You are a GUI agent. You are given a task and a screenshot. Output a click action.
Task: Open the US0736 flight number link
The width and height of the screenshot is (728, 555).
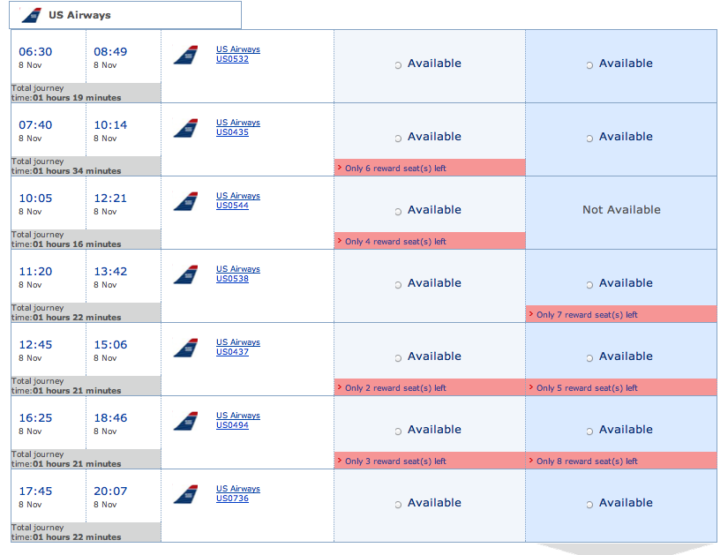click(x=232, y=498)
